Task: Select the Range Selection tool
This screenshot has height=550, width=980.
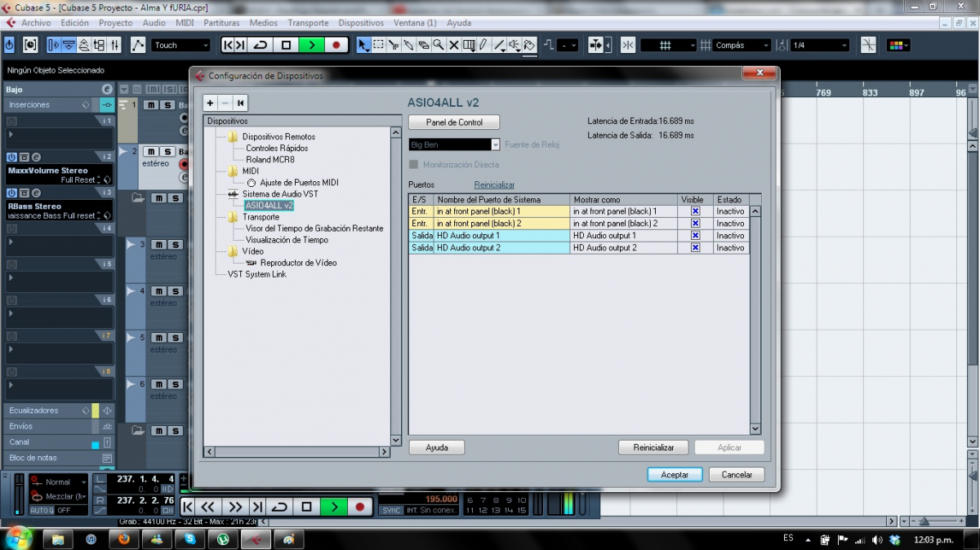Action: pyautogui.click(x=378, y=45)
